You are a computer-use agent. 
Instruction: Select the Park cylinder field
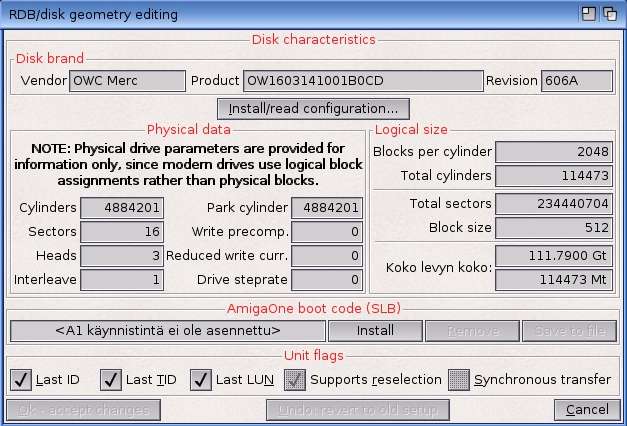326,208
